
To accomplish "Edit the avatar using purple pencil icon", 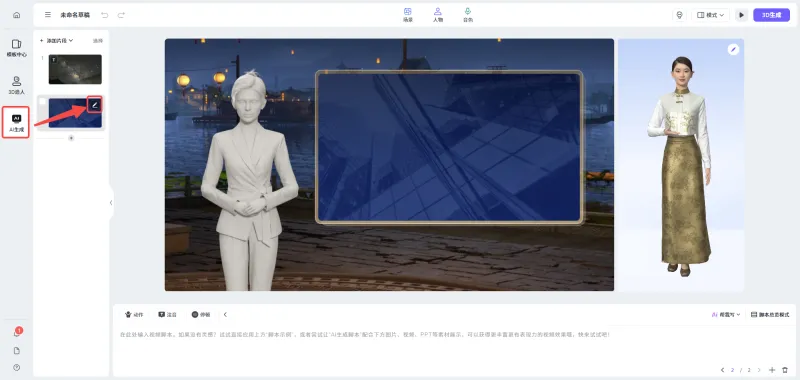I will point(733,49).
